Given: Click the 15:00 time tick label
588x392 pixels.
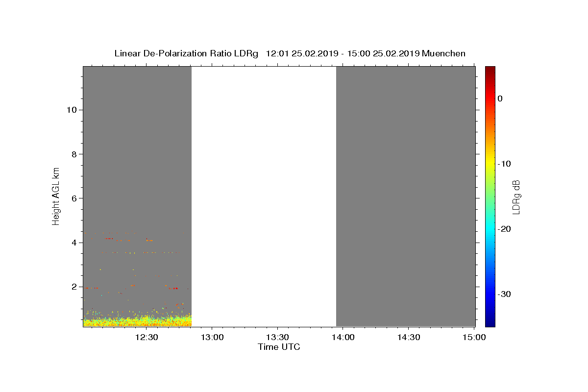Looking at the screenshot, I should [474, 337].
